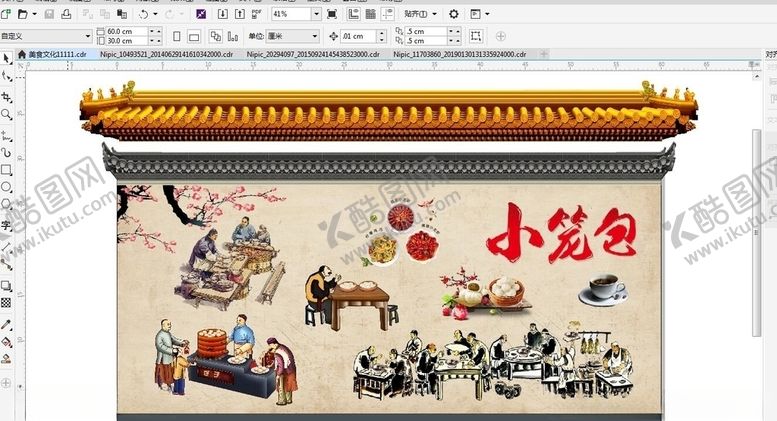
Task: Click the page height field 30.0 cm
Action: click(x=126, y=41)
